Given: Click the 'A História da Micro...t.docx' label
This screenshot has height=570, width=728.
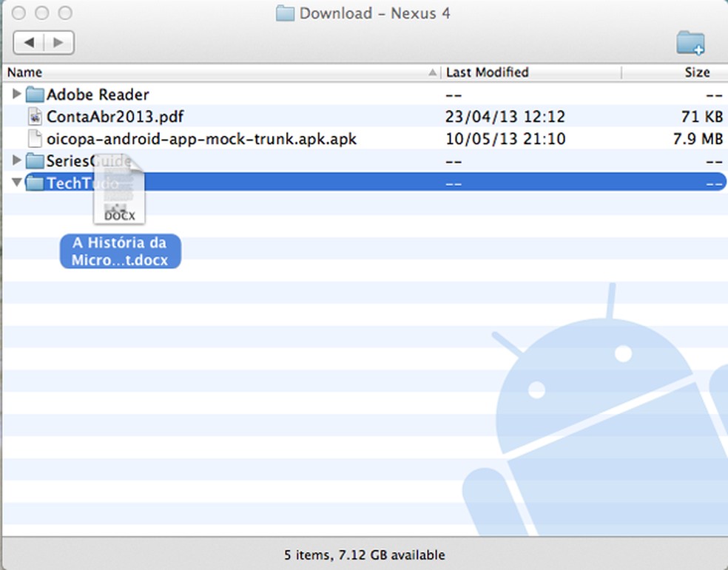Looking at the screenshot, I should [x=121, y=251].
